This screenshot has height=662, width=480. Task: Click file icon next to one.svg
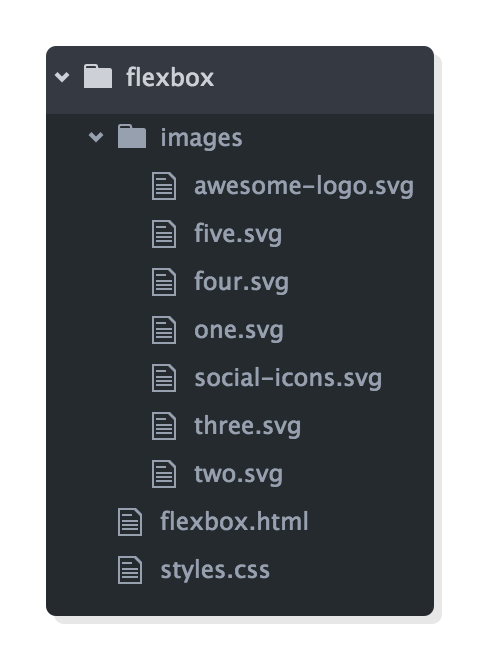(164, 330)
